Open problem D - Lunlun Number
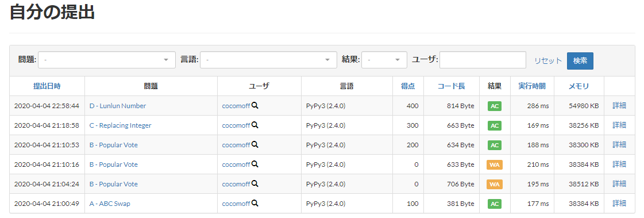The height and width of the screenshot is (218, 644). point(117,106)
